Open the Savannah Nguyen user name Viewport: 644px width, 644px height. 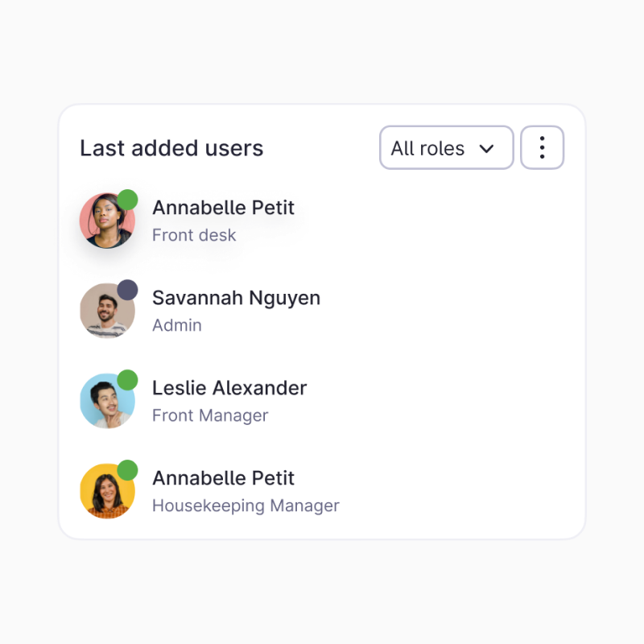point(236,298)
